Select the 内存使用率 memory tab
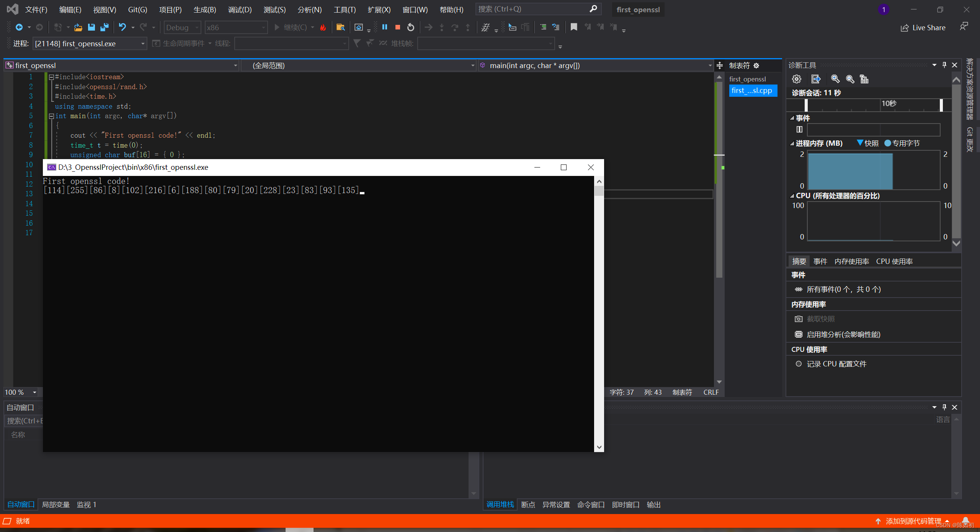Viewport: 980px width, 532px height. pyautogui.click(x=849, y=262)
